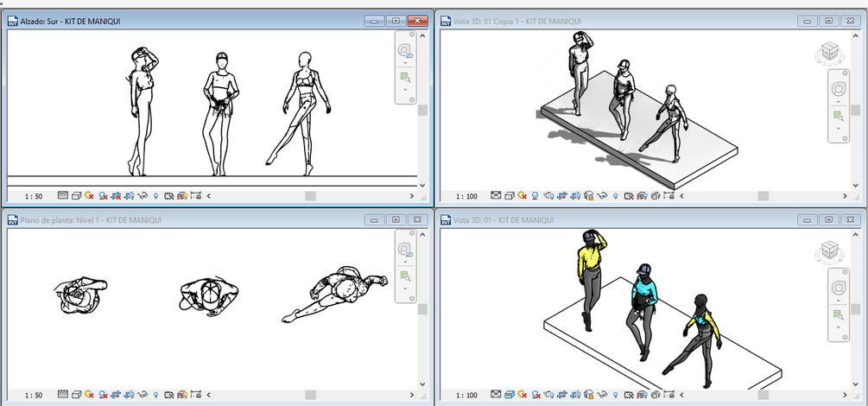868x406 pixels.
Task: Open steering wheel in Vista 3D: 01 Copia 1
Action: pos(839,89)
